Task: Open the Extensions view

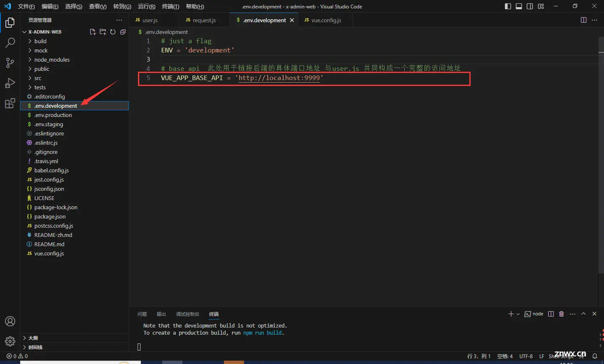Action: coord(10,103)
